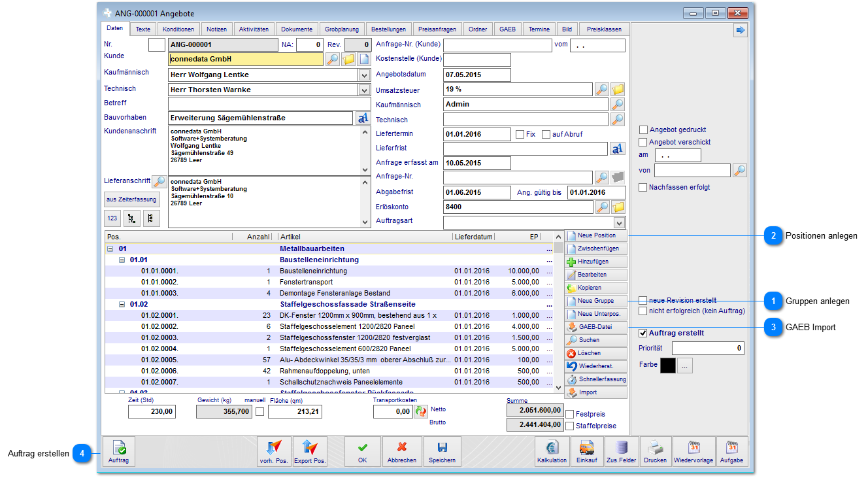This screenshot has width=868, height=478.
Task: Click the Drucken printer button
Action: point(655,452)
